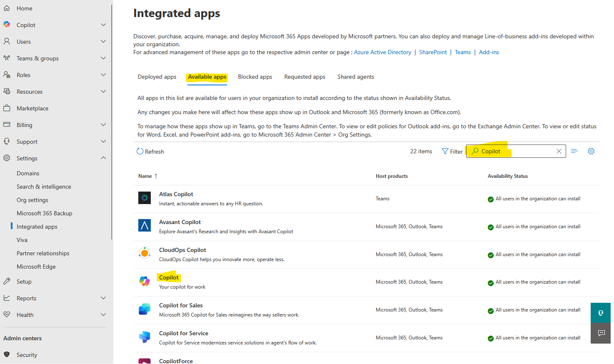Select the CloudOps Copilot app icon
The image size is (614, 364).
click(145, 253)
